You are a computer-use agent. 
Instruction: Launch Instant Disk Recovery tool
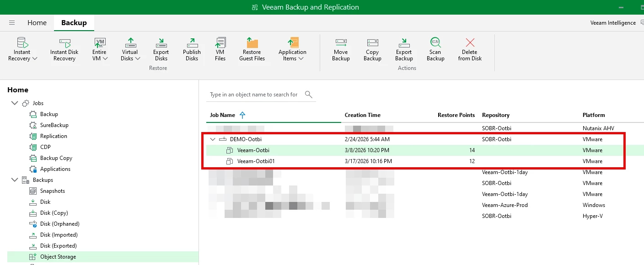tap(64, 43)
